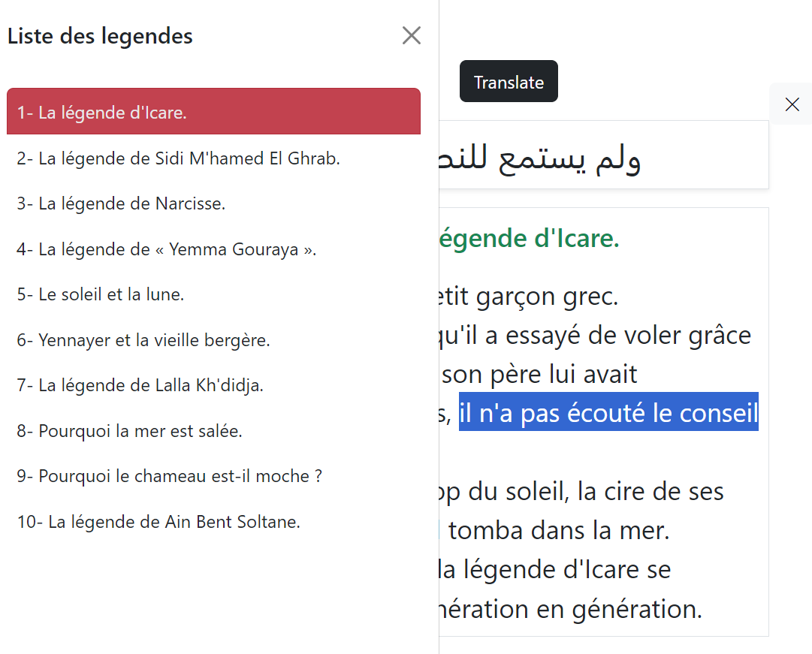This screenshot has height=654, width=812.
Task: Close the 'Liste des legendes' panel
Action: [x=411, y=35]
